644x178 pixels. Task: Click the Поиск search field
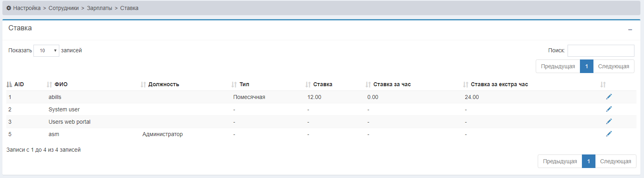coord(601,51)
